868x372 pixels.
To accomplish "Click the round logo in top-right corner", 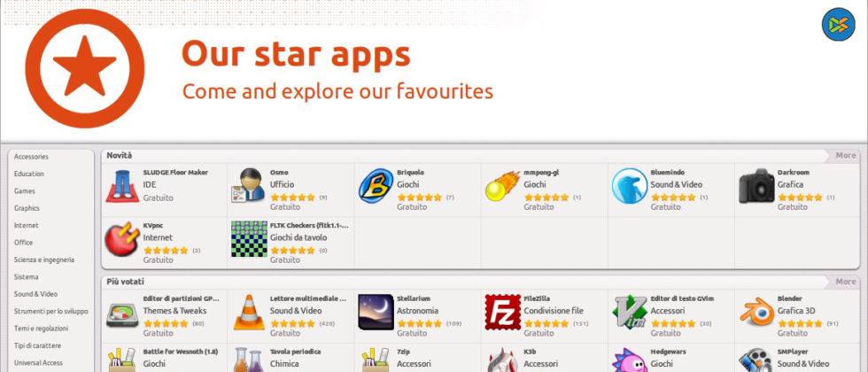I will 838,25.
